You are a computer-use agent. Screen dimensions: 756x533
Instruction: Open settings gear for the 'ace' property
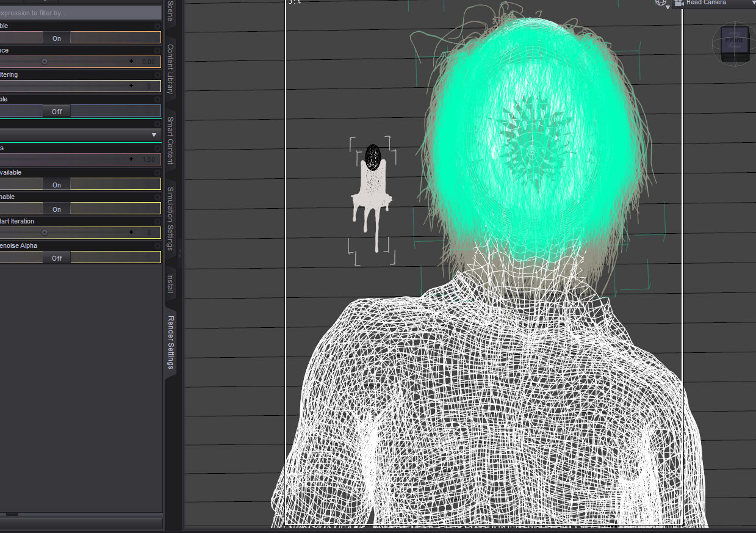tap(157, 51)
